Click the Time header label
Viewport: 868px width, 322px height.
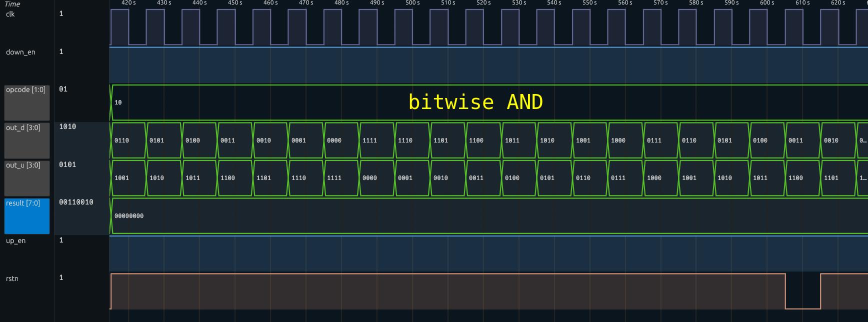click(12, 4)
